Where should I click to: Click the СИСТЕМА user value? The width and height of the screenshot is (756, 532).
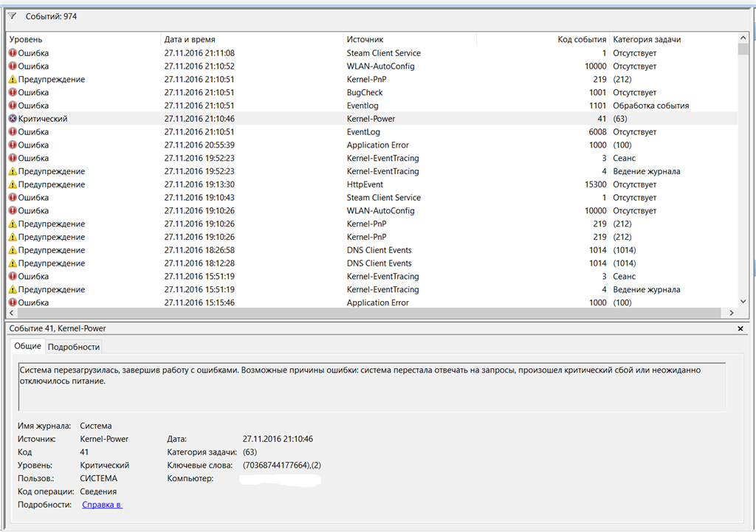tap(98, 479)
